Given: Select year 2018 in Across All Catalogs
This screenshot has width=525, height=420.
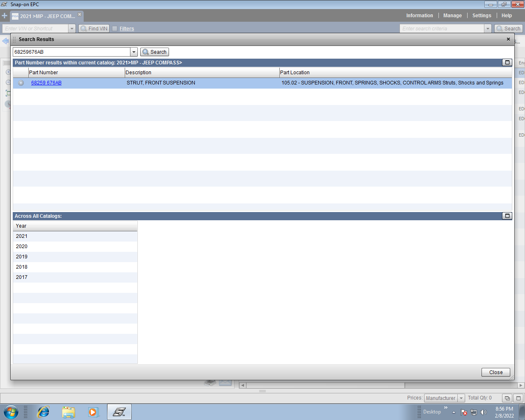Looking at the screenshot, I should point(75,267).
